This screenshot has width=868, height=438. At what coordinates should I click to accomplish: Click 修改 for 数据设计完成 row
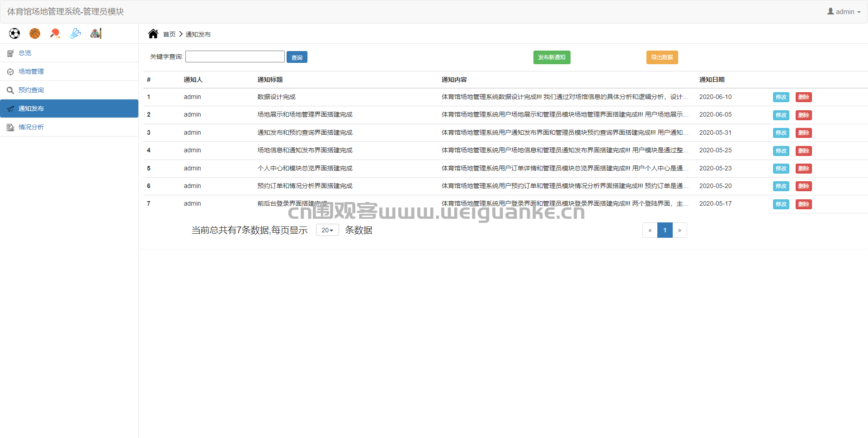[x=781, y=97]
